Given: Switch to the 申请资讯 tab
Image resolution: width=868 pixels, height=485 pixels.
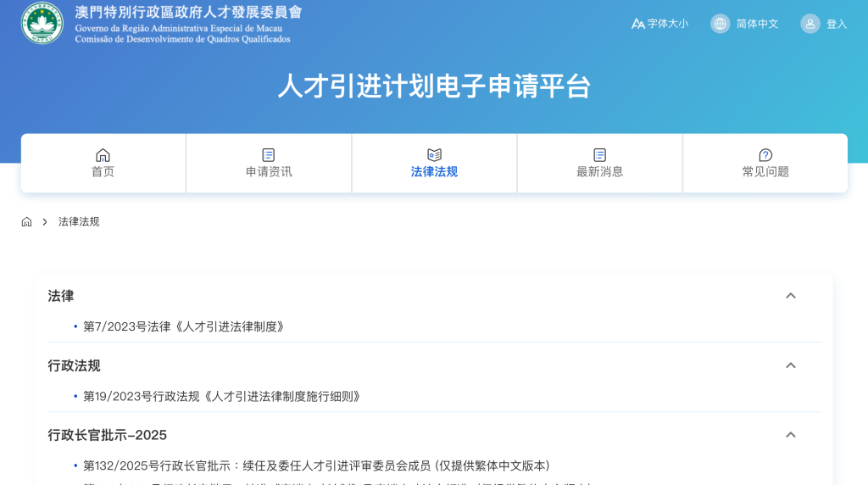Looking at the screenshot, I should coord(269,171).
